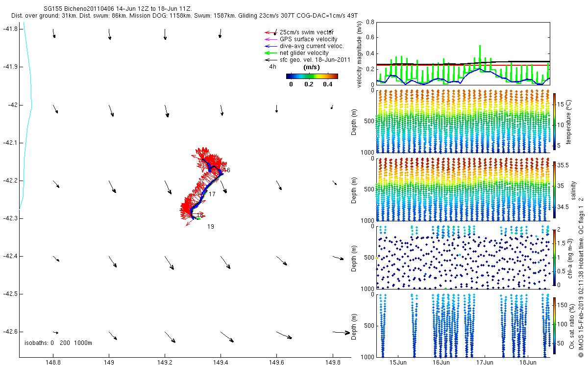Click the '150' tick on the oxygen colorbar
588x368 pixels.
pyautogui.click(x=563, y=305)
